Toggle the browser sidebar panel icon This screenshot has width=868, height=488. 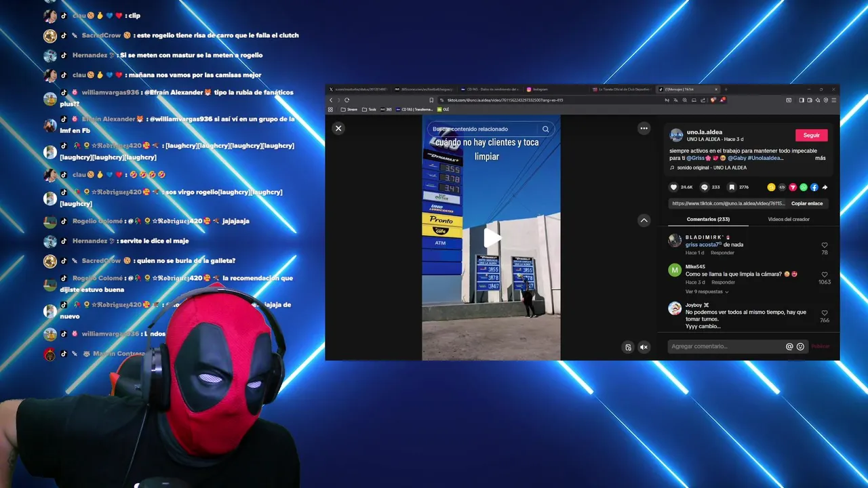click(x=801, y=100)
